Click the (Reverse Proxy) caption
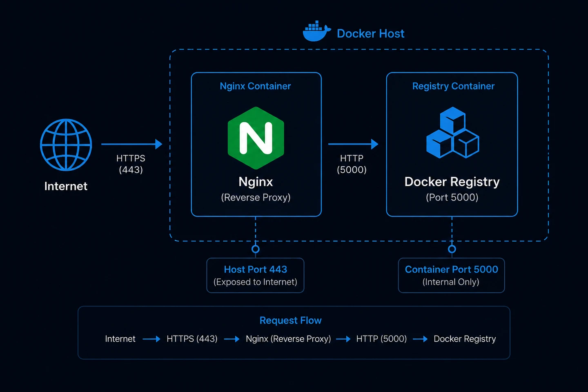588x392 pixels. [x=256, y=197]
